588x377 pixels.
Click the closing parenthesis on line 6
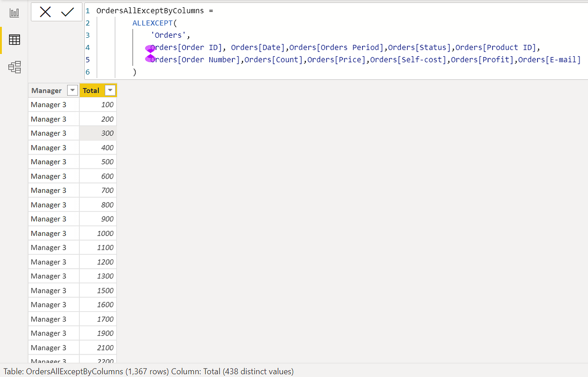135,72
